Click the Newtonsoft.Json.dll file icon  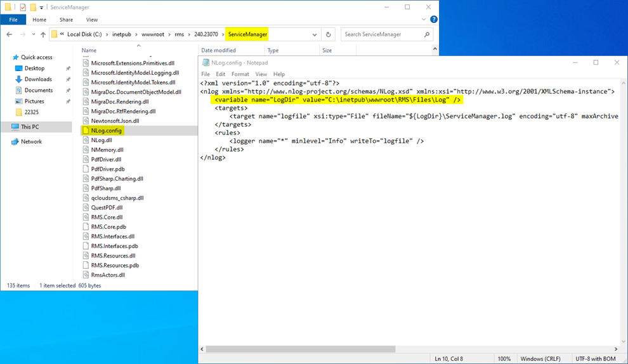86,120
